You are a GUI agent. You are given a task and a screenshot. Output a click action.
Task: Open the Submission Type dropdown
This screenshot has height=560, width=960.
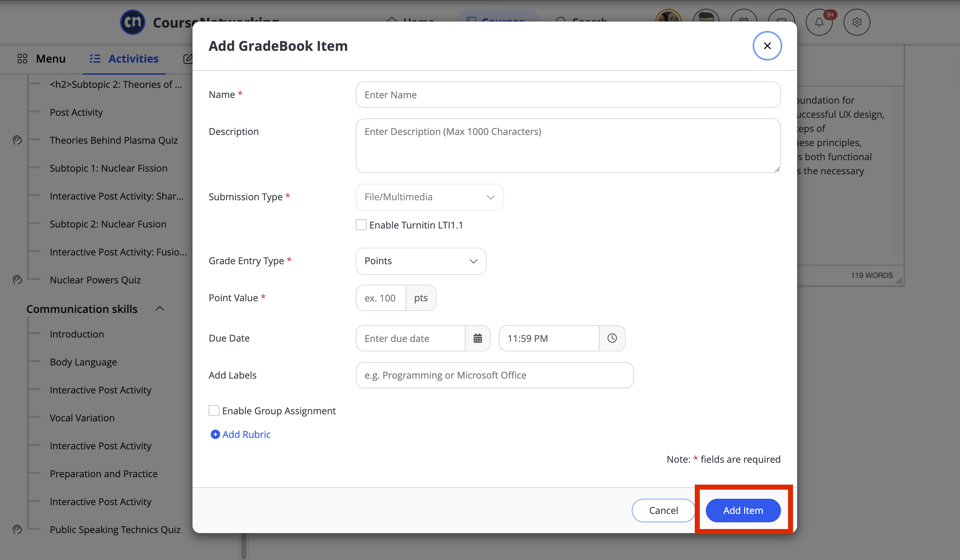429,197
